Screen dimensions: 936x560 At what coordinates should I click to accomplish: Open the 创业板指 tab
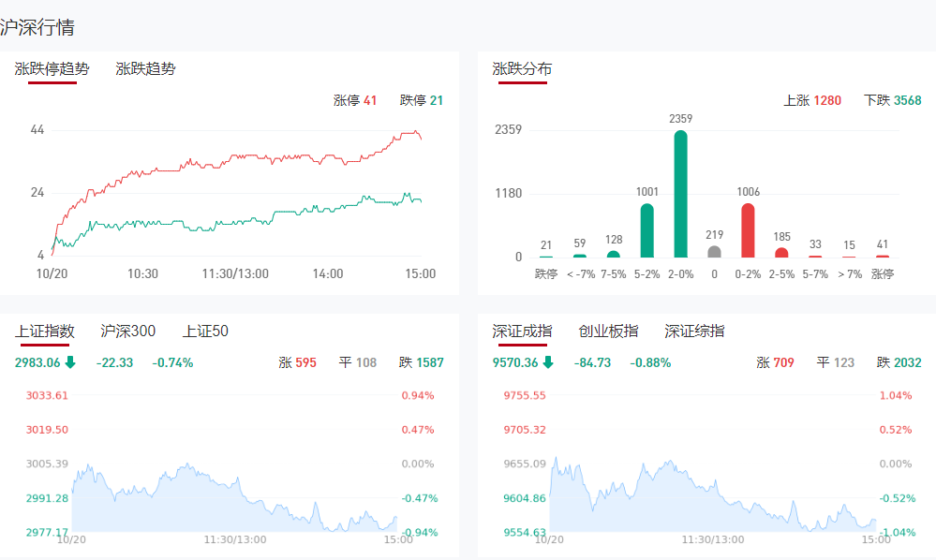608,331
